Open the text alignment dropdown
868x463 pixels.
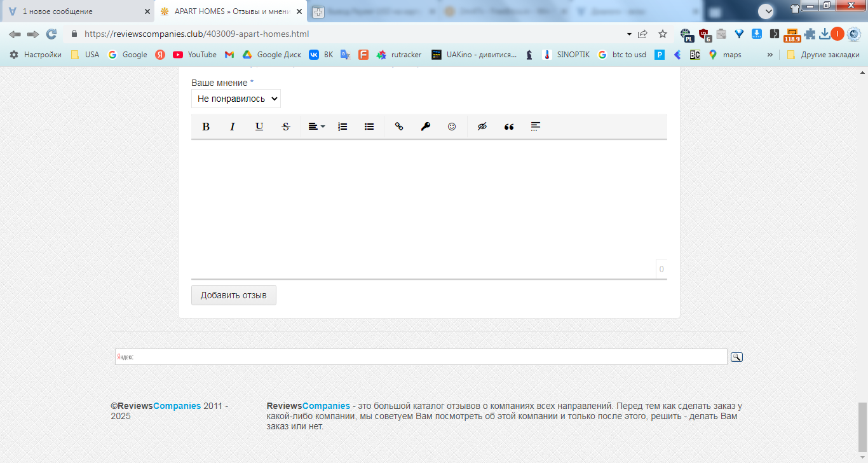(316, 127)
